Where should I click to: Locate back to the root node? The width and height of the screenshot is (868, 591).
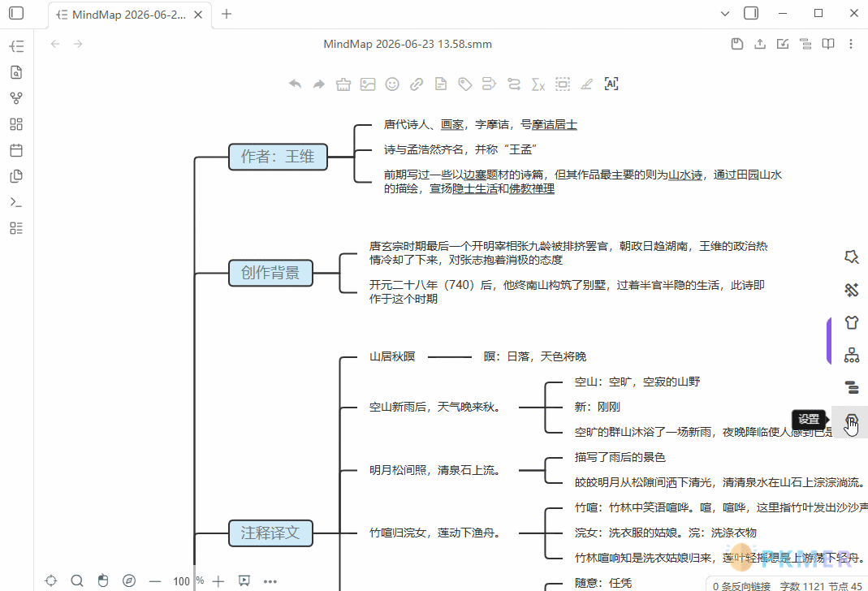pyautogui.click(x=51, y=580)
